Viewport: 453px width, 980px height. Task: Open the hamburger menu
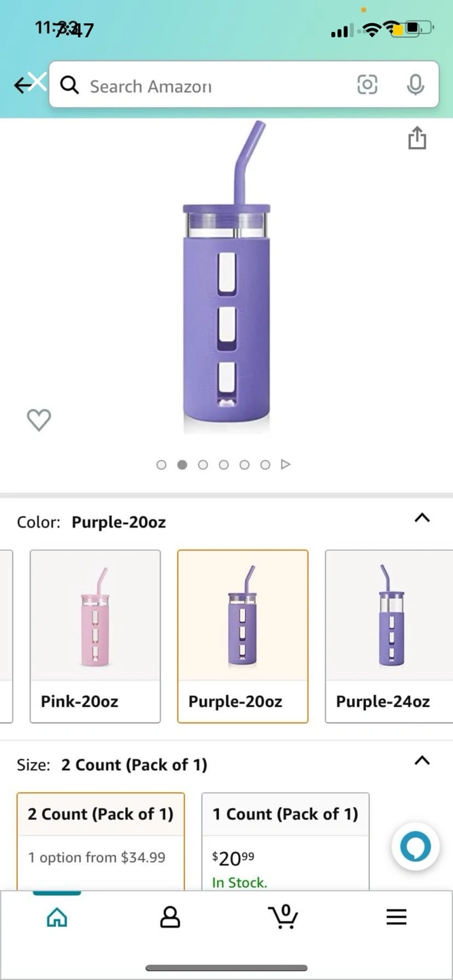(x=396, y=917)
